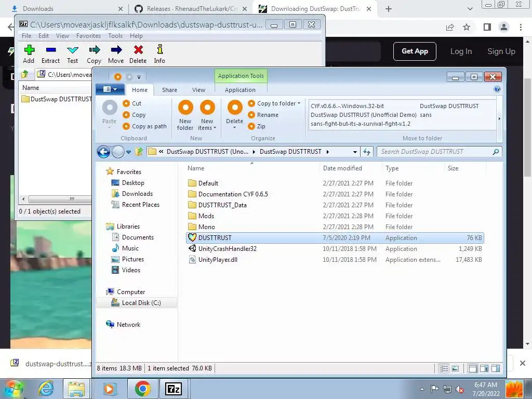This screenshot has height=399, width=532.
Task: Click the Sign Up link
Action: pyautogui.click(x=501, y=51)
